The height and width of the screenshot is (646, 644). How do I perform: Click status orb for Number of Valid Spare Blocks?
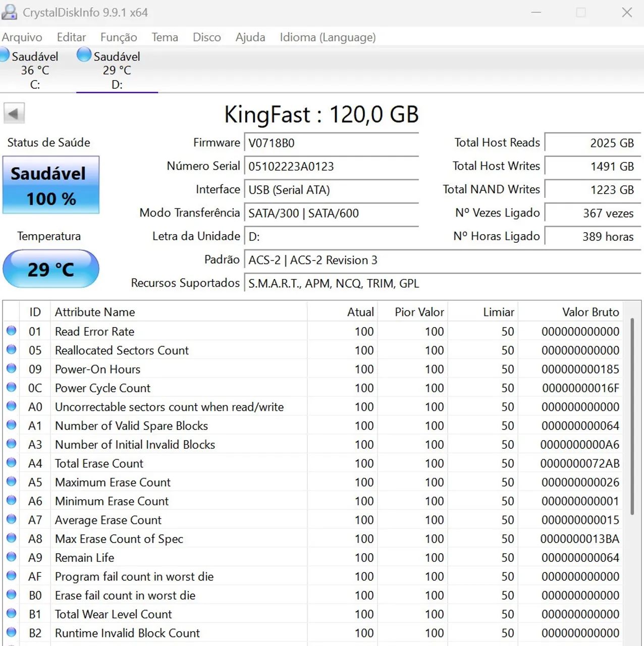point(11,425)
